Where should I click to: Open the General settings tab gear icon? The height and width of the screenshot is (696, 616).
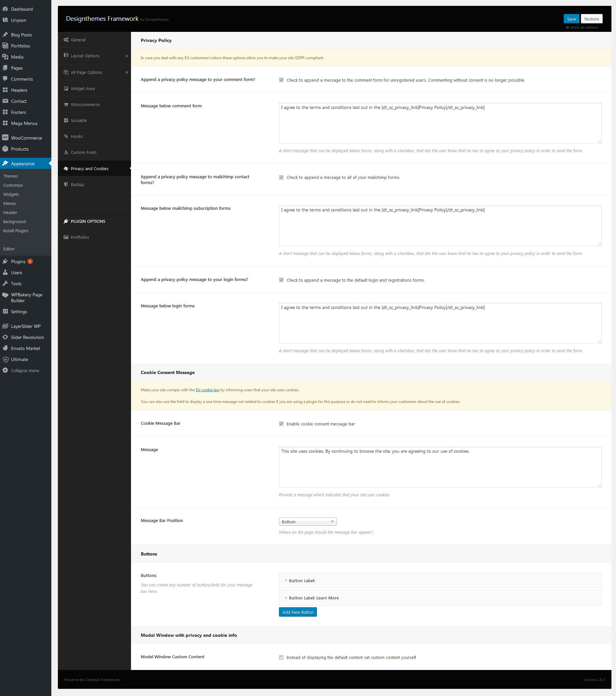pyautogui.click(x=66, y=39)
